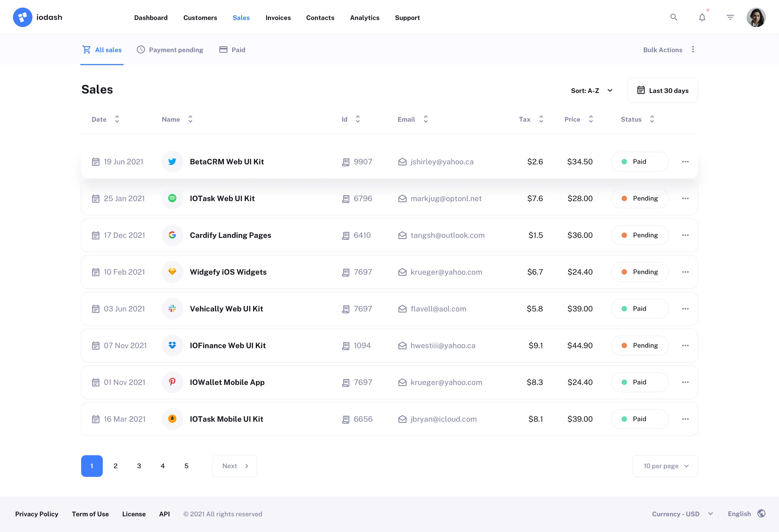Open the Analytics menu item
Viewport: 779px width, 532px height.
(365, 18)
